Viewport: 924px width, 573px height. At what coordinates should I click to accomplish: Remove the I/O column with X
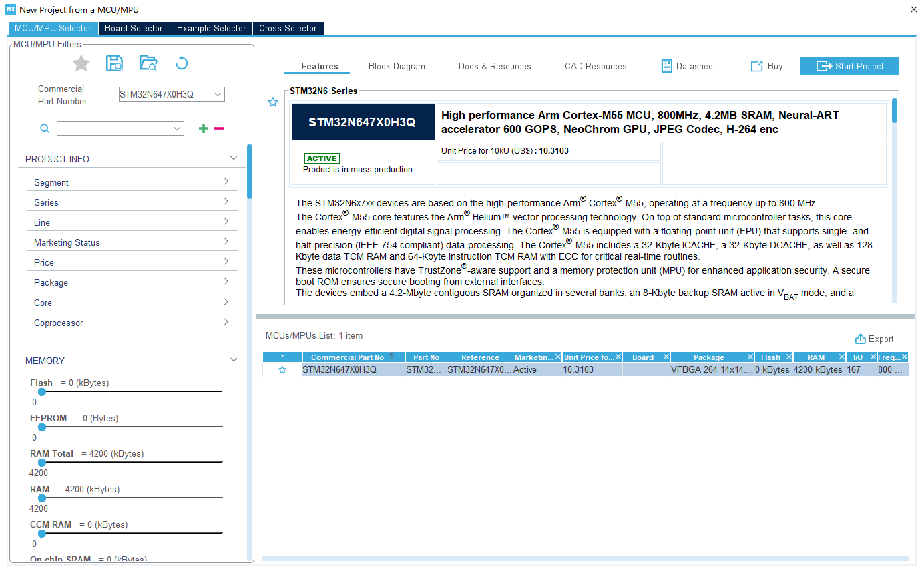(x=872, y=357)
